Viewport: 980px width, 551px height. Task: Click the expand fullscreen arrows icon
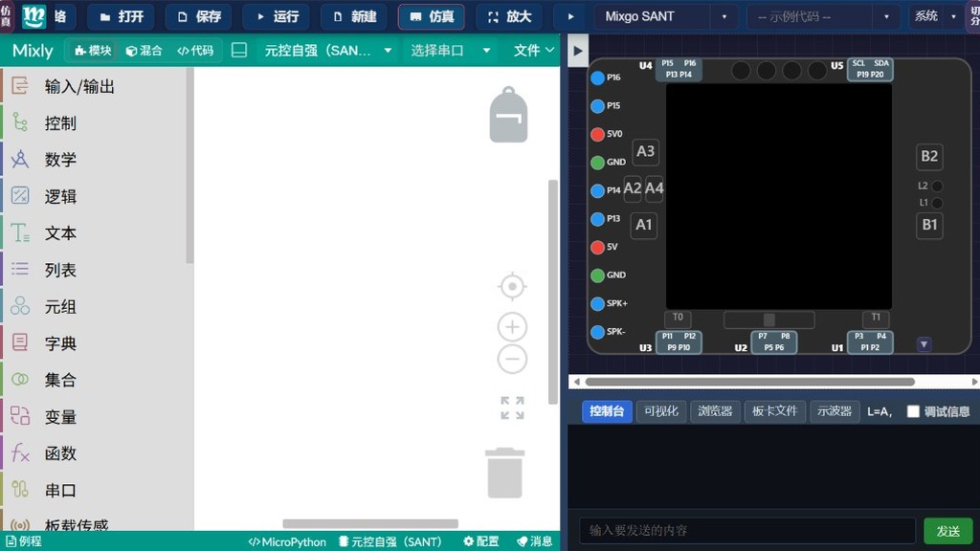[x=512, y=408]
